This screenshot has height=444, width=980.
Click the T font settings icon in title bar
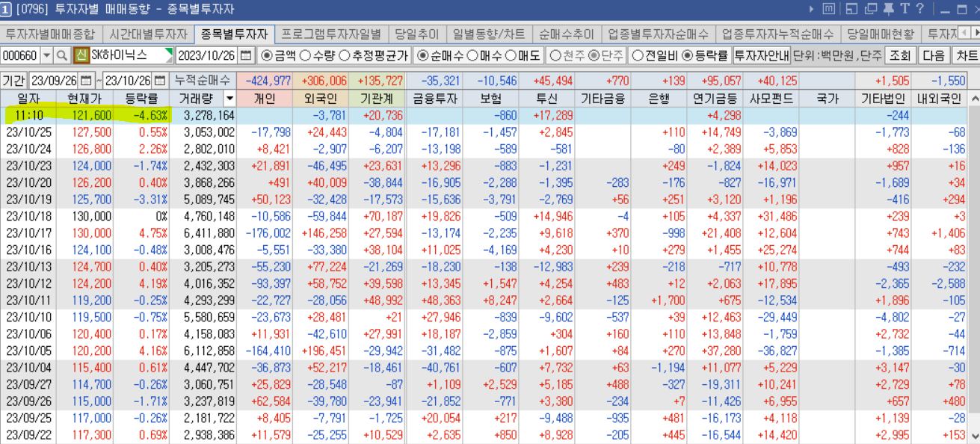click(906, 9)
